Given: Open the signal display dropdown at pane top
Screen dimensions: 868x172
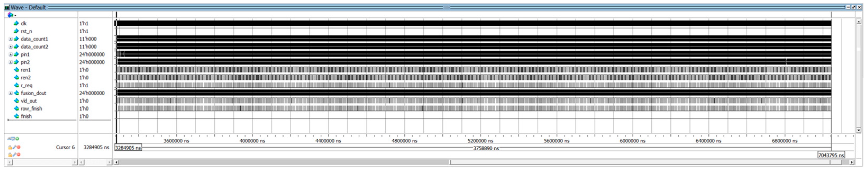Looking at the screenshot, I should click(11, 15).
